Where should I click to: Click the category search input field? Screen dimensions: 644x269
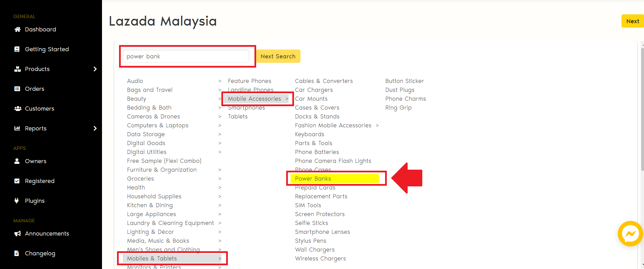(x=186, y=56)
